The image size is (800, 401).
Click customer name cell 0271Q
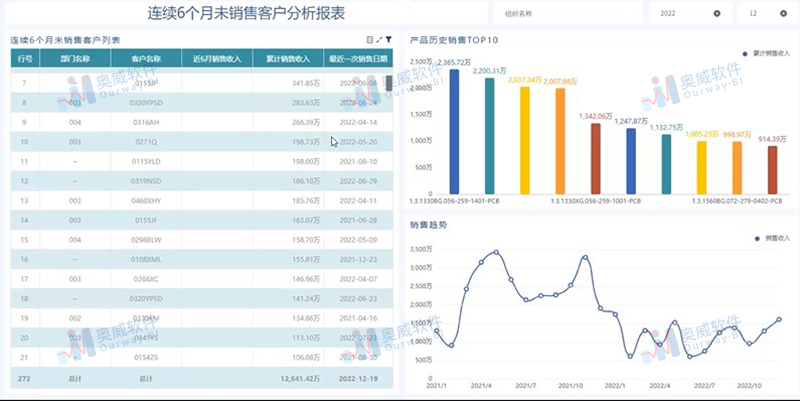click(x=146, y=142)
